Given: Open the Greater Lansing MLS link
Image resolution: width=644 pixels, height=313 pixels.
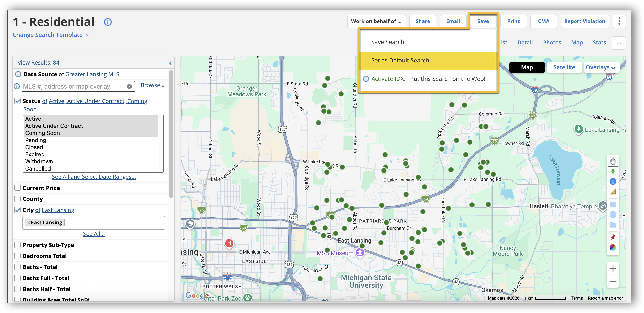Looking at the screenshot, I should [x=92, y=74].
